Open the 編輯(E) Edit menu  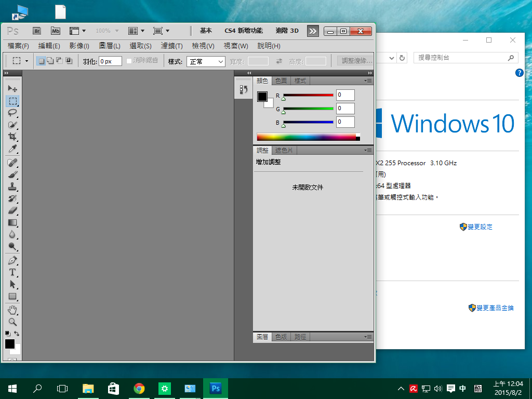point(49,46)
